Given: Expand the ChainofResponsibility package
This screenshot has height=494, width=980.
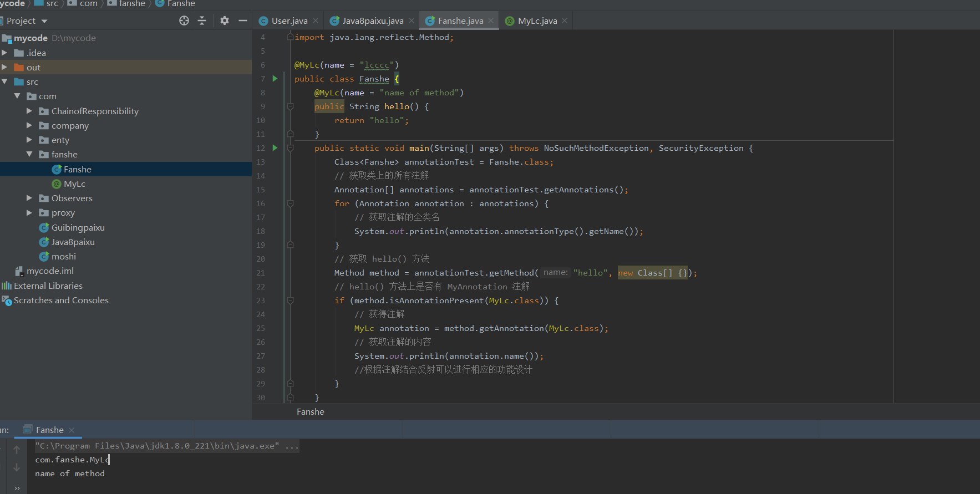Looking at the screenshot, I should point(29,111).
